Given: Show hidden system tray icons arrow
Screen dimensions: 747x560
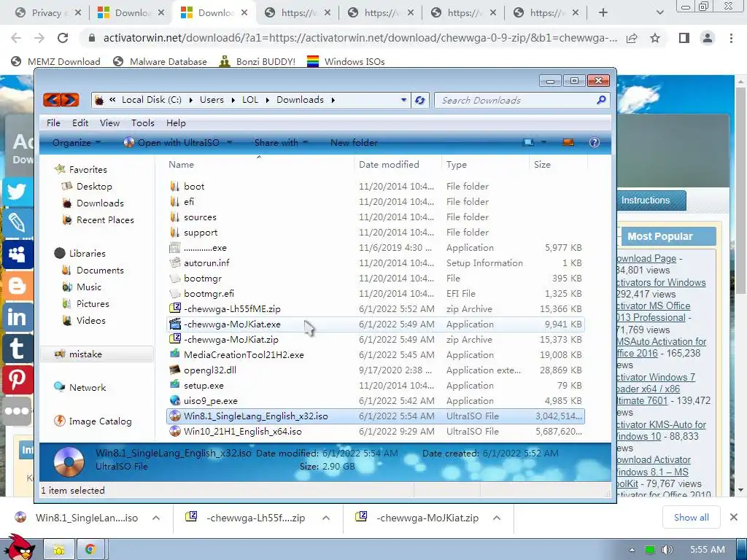Looking at the screenshot, I should point(632,550).
